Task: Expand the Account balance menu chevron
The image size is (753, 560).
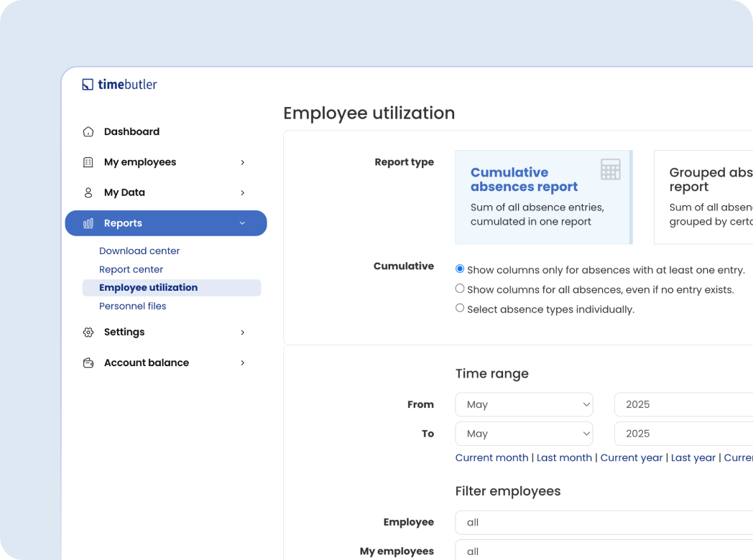Action: (243, 363)
